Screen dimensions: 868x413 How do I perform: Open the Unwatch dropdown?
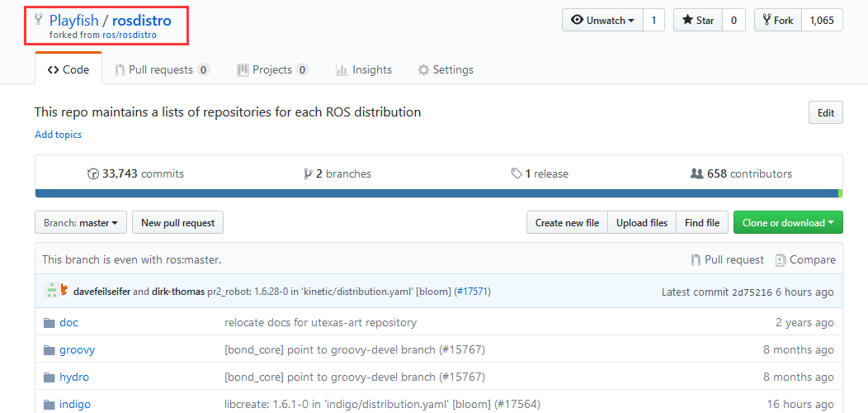[602, 21]
